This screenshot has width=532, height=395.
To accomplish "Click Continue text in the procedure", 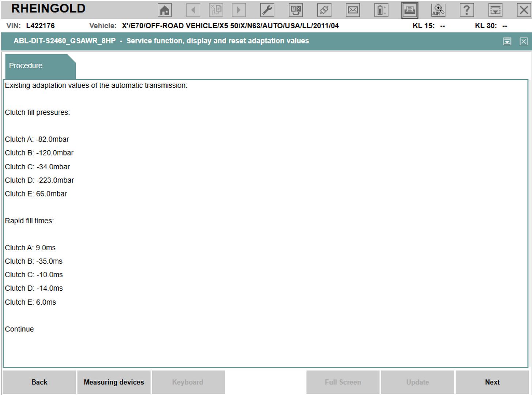I will pos(19,329).
